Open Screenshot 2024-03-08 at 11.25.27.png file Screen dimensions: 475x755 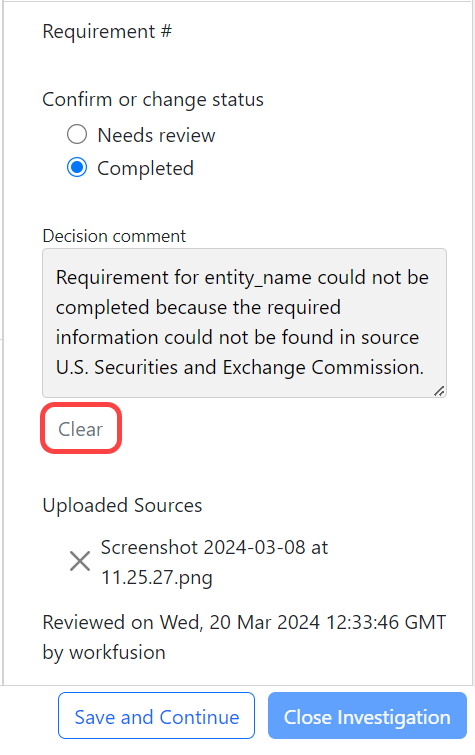[214, 562]
